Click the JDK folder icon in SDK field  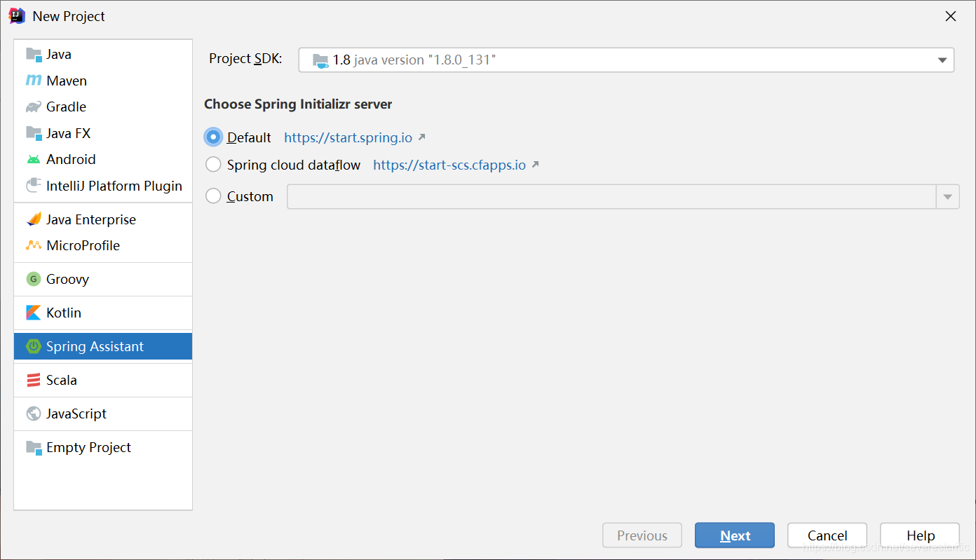(320, 60)
